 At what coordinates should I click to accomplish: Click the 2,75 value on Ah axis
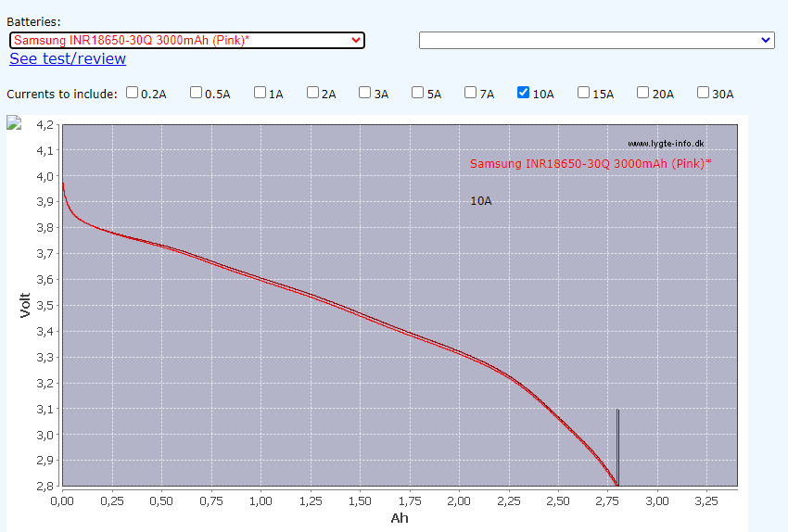coord(607,500)
